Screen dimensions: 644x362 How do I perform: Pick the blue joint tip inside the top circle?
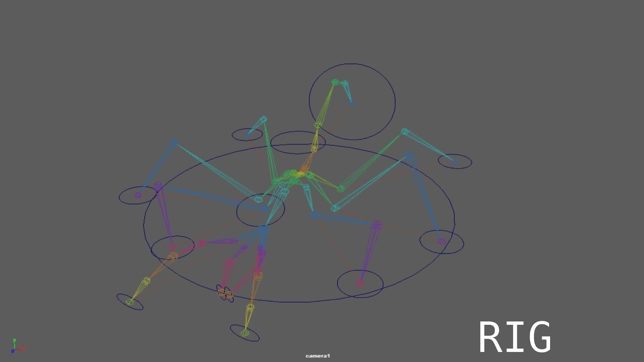click(352, 103)
